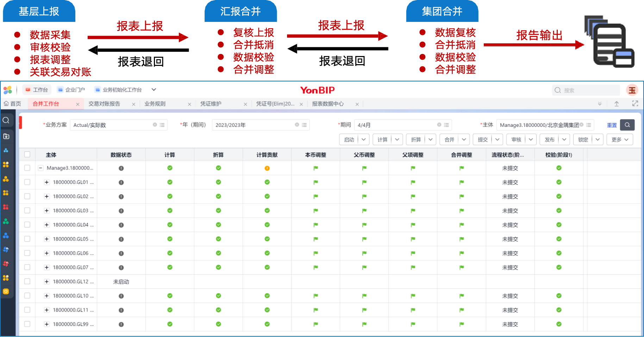Expand the 18000000.GL05 tree node
This screenshot has height=337, width=644.
(46, 239)
